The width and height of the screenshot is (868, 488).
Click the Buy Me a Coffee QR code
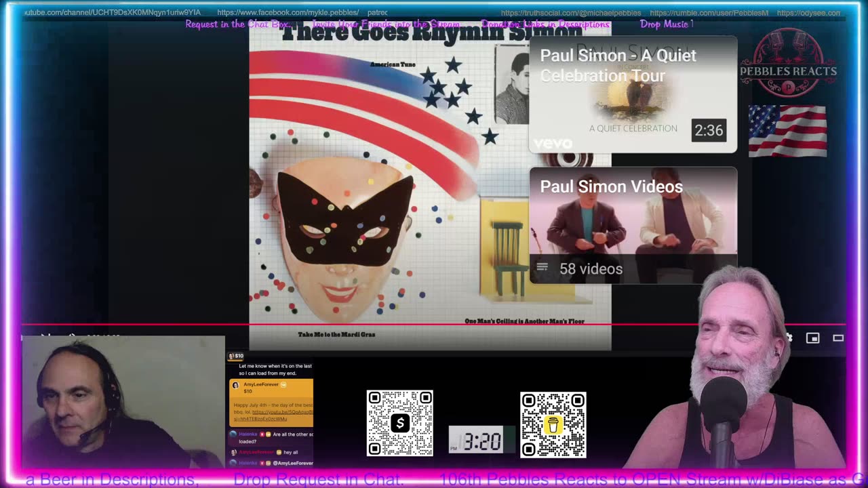[553, 424]
